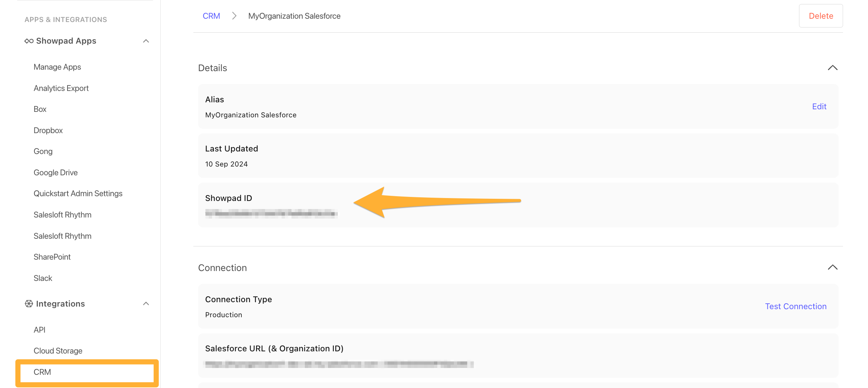Open API under Integrations
The height and width of the screenshot is (388, 868).
click(x=40, y=330)
